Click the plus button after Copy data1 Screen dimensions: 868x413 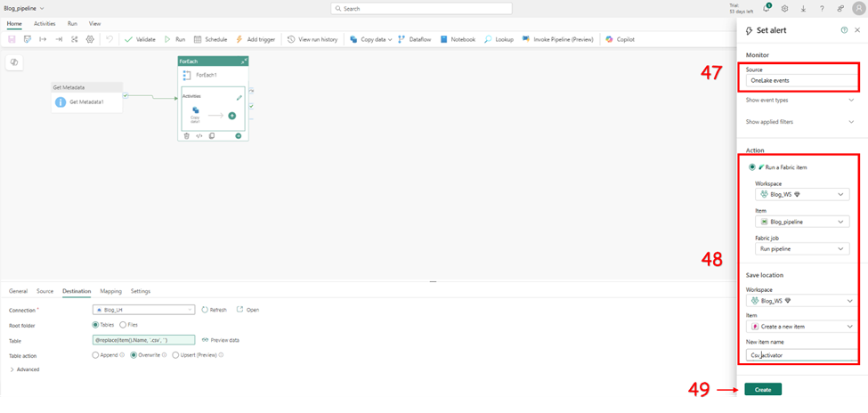[x=232, y=116]
